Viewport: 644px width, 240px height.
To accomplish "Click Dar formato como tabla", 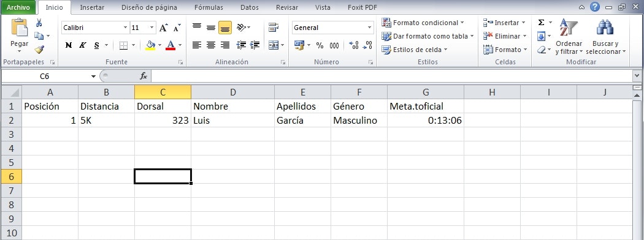I will pyautogui.click(x=427, y=36).
